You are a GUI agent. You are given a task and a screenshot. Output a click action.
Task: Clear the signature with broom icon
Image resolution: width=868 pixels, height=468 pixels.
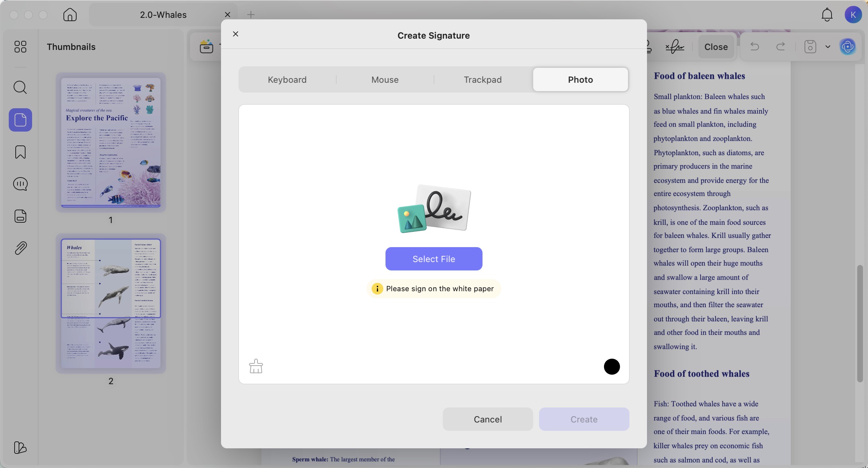256,366
